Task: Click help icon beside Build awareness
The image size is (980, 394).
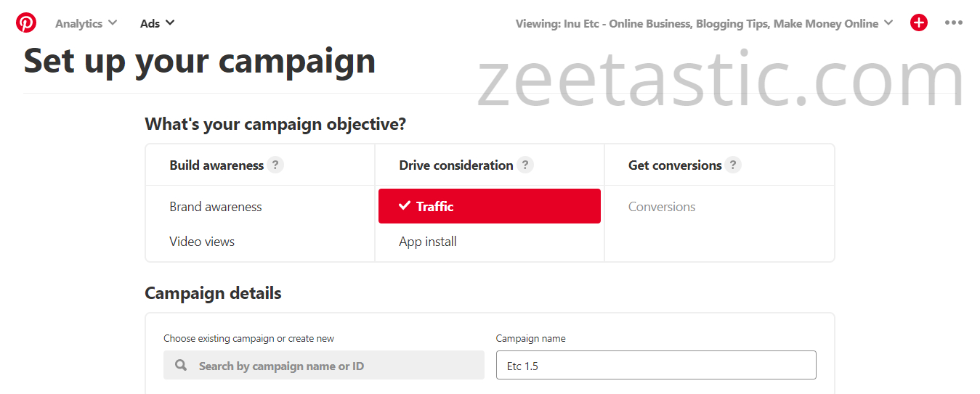Action: click(x=275, y=165)
